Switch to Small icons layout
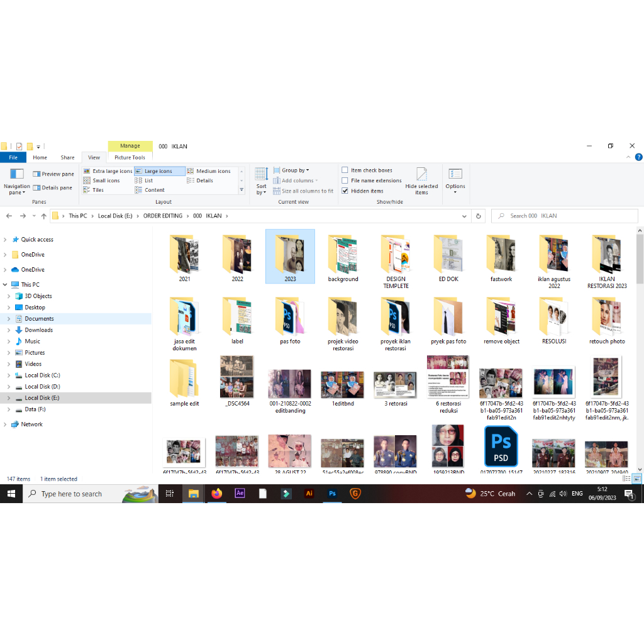The width and height of the screenshot is (644, 644). click(101, 180)
